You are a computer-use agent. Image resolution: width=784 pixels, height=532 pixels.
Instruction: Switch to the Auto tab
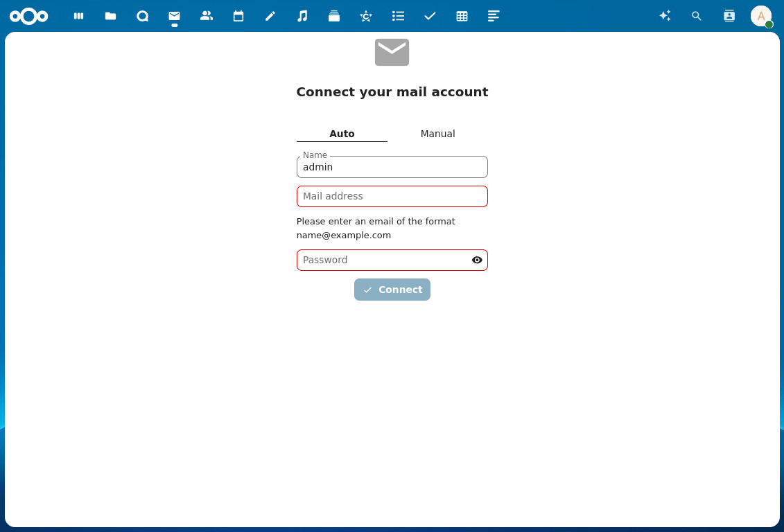point(342,134)
